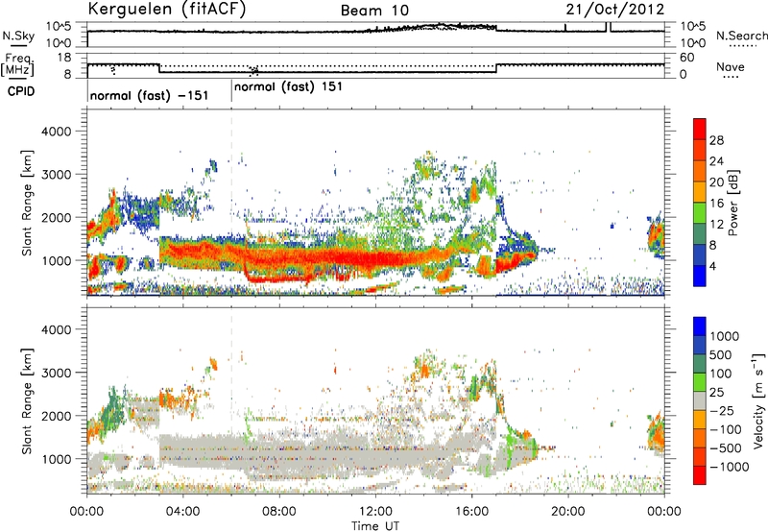Select the 'CPID' row label
Screen dimensions: 768x532
pyautogui.click(x=20, y=91)
